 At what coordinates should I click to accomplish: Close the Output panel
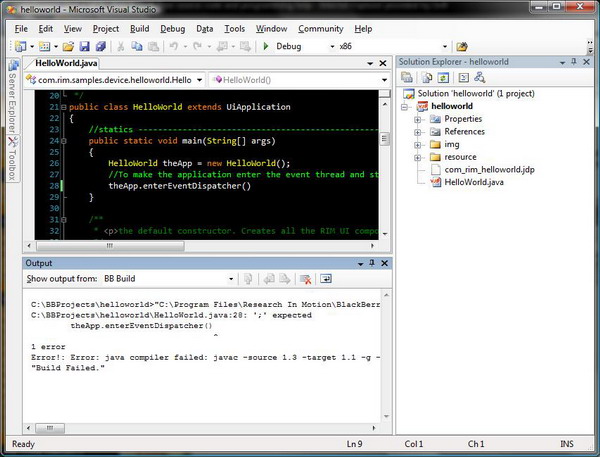point(385,263)
